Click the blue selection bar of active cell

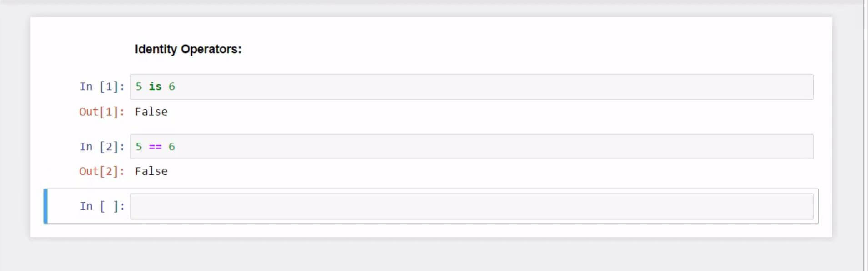(x=45, y=206)
